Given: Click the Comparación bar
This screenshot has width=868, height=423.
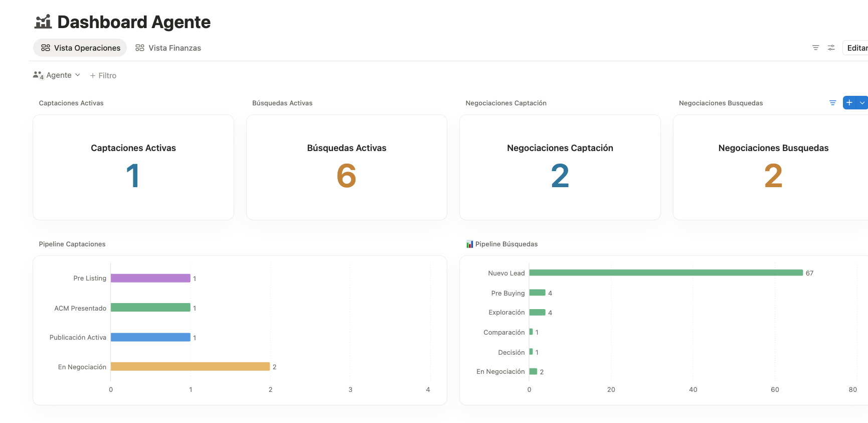Looking at the screenshot, I should 531,332.
